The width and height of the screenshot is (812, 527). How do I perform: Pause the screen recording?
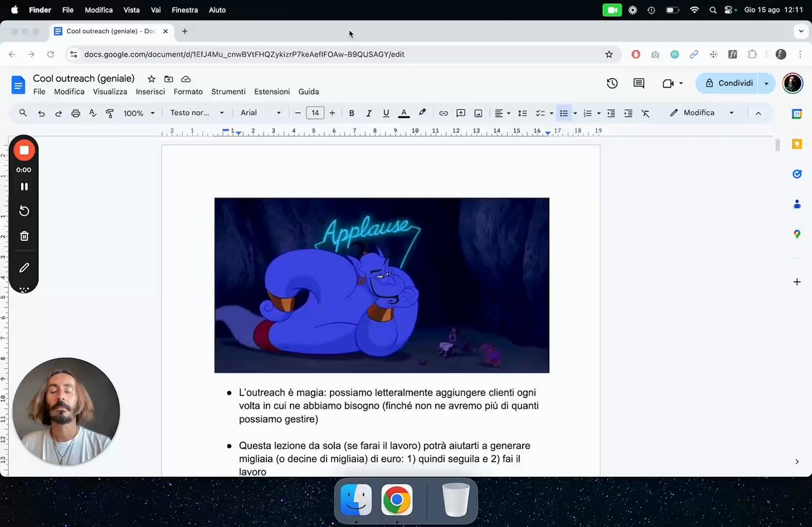click(x=24, y=186)
